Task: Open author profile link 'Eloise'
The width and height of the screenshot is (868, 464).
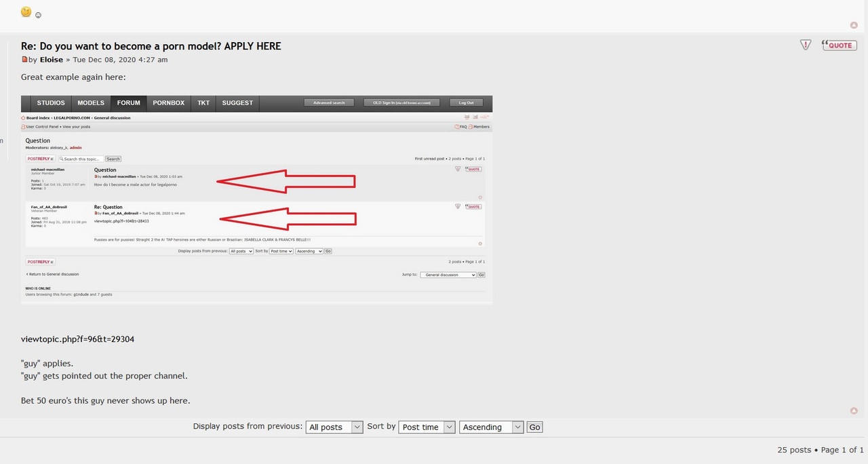Action: (x=52, y=60)
